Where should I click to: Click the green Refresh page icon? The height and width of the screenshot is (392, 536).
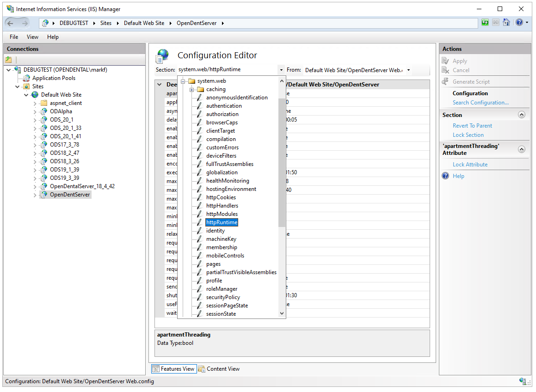click(485, 22)
